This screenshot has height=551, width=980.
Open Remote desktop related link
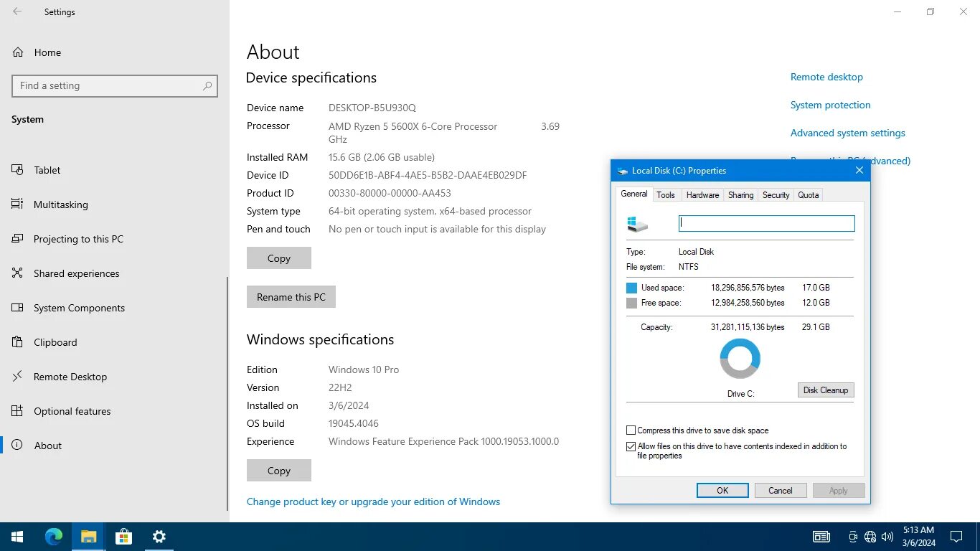click(x=826, y=77)
